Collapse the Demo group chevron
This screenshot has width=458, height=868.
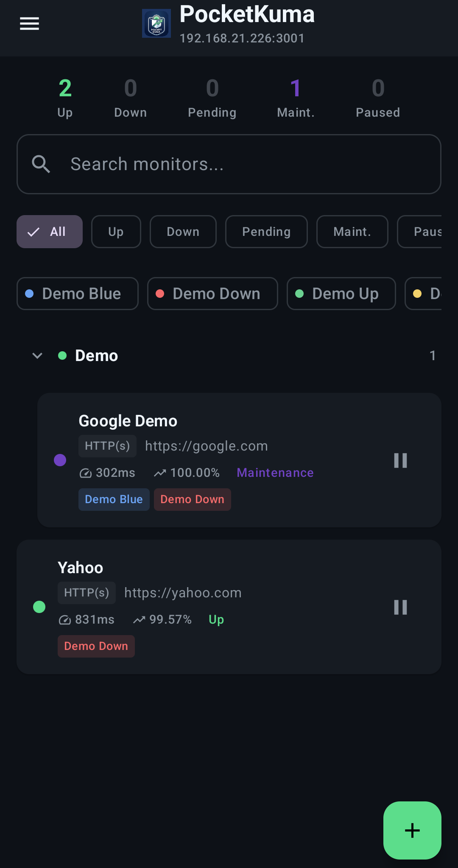(37, 356)
